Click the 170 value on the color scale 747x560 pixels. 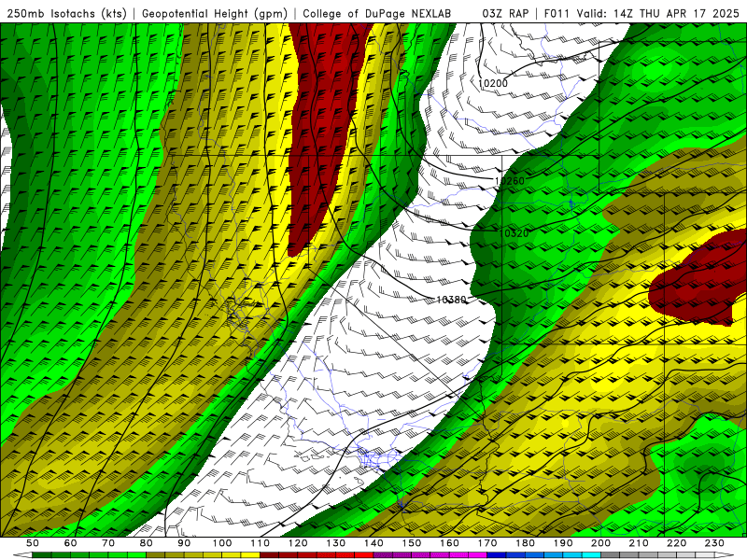pos(487,543)
